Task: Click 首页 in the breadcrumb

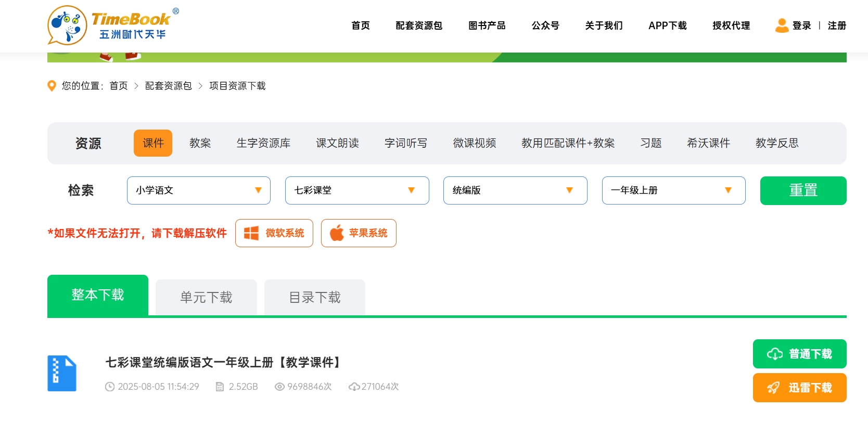Action: point(119,86)
